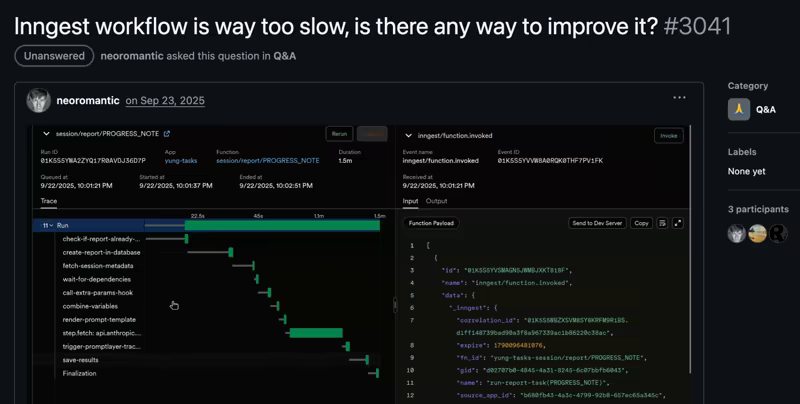Click the expand fullscreen icon in payload panel

click(678, 223)
